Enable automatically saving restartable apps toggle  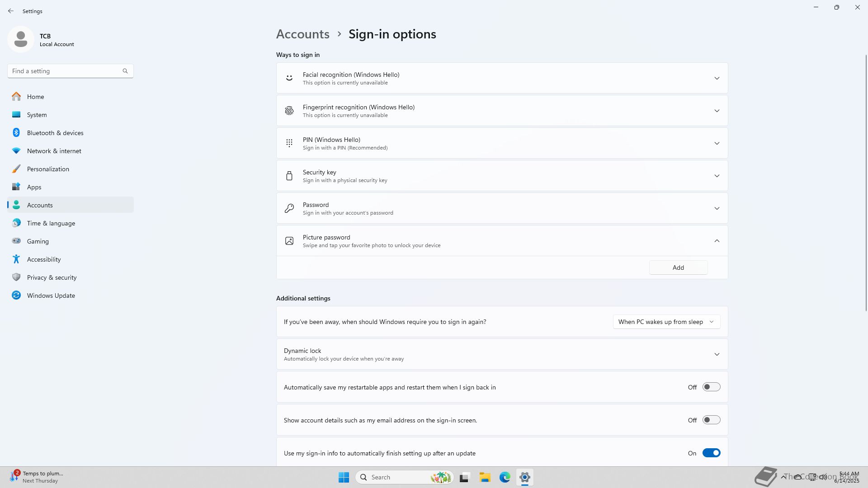(711, 387)
